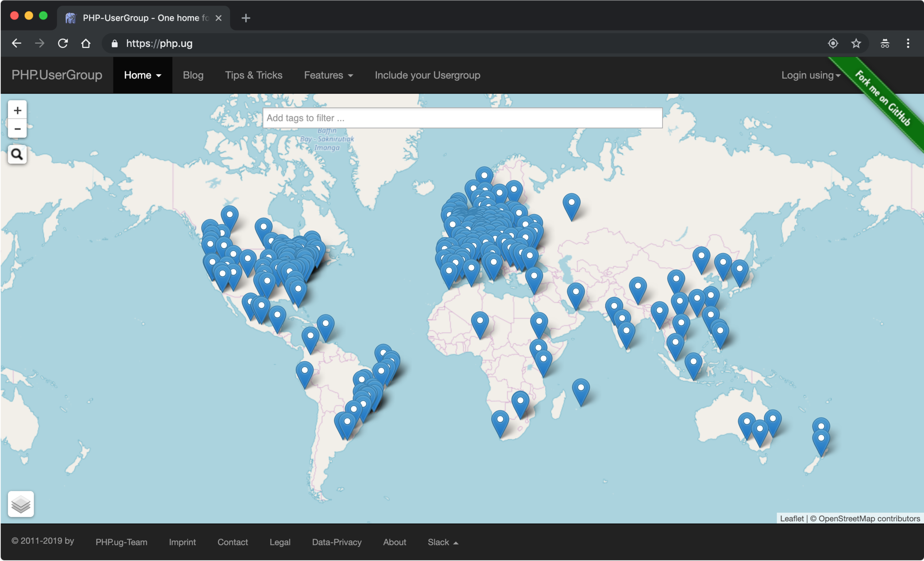
Task: Open the map search magnifier
Action: [x=17, y=154]
